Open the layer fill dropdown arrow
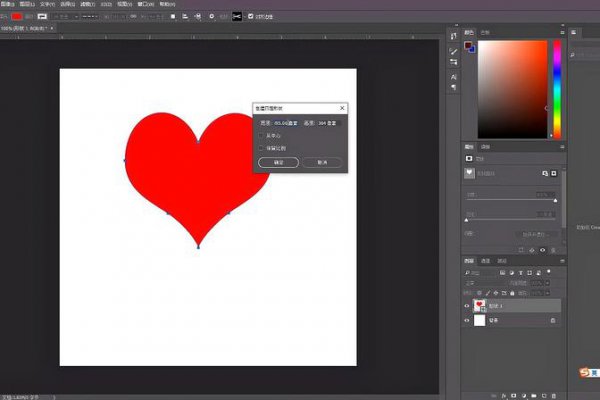 [547, 293]
